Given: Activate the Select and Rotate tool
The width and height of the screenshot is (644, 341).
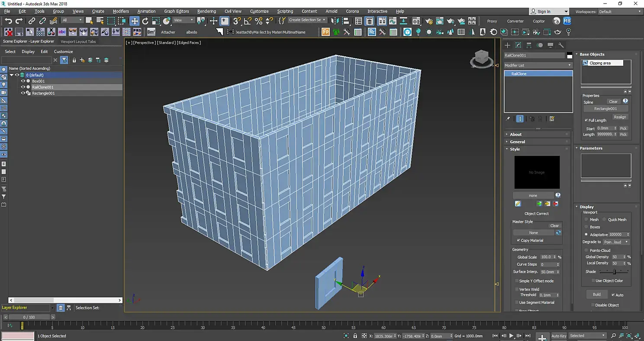Looking at the screenshot, I should point(145,21).
